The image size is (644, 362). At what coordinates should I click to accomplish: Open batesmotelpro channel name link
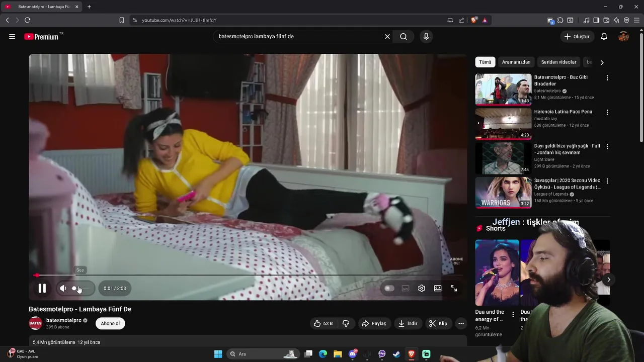coord(64,320)
